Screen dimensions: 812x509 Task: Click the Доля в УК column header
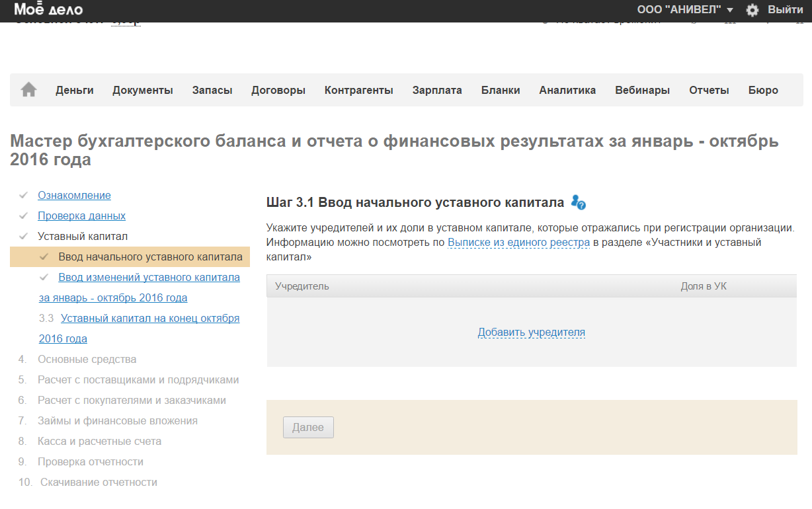tap(704, 286)
